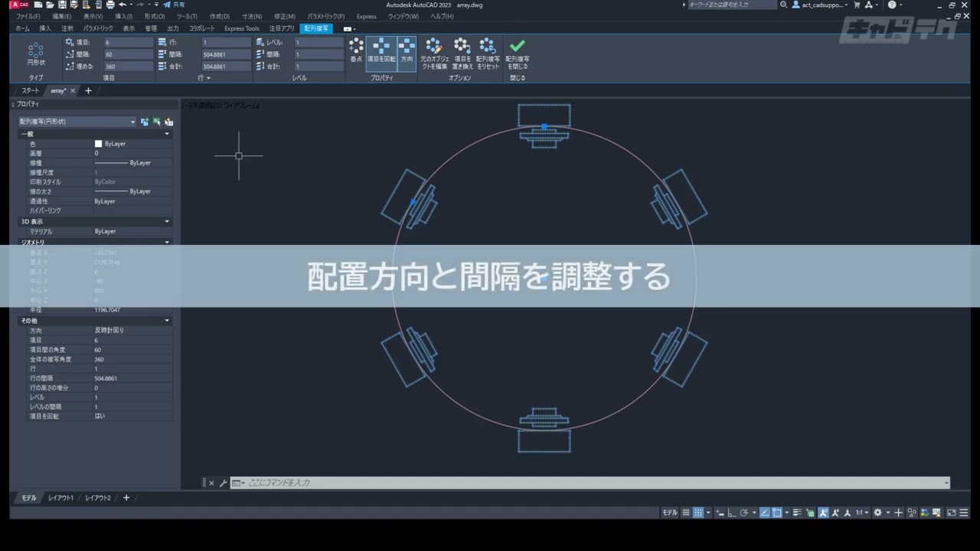Expand the 行 panel dropdown arrow
Image resolution: width=980 pixels, height=551 pixels.
tap(209, 78)
